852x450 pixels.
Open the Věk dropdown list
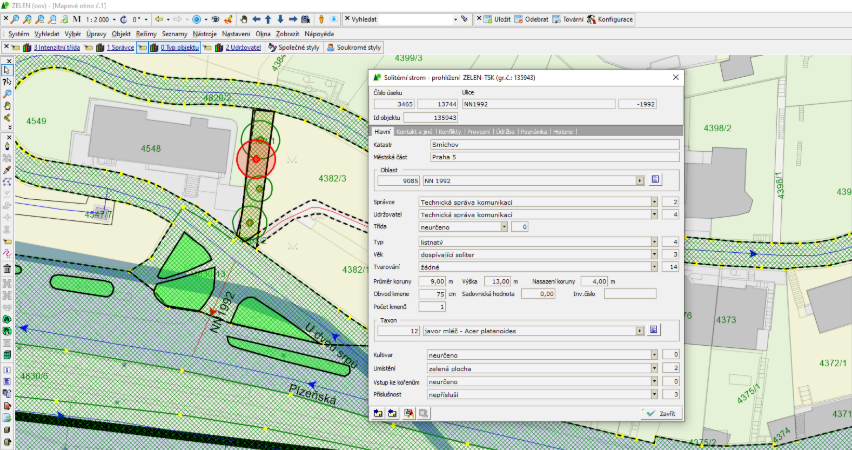(x=654, y=254)
